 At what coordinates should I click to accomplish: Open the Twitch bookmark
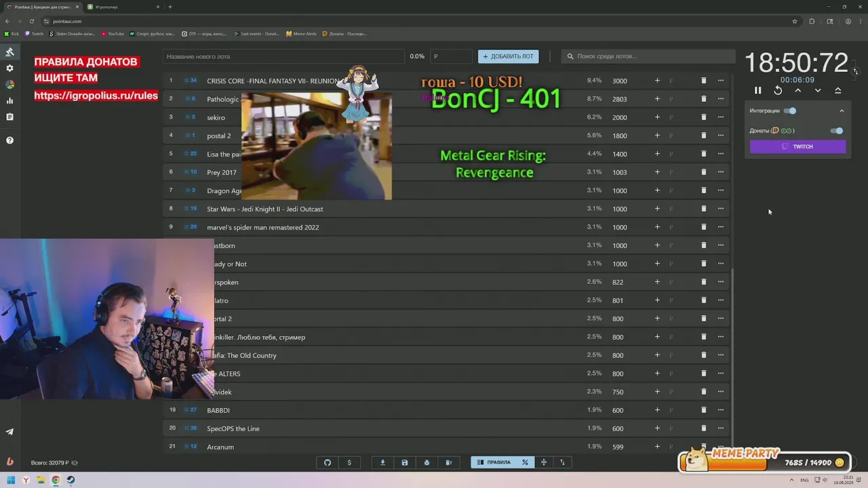[x=34, y=33]
